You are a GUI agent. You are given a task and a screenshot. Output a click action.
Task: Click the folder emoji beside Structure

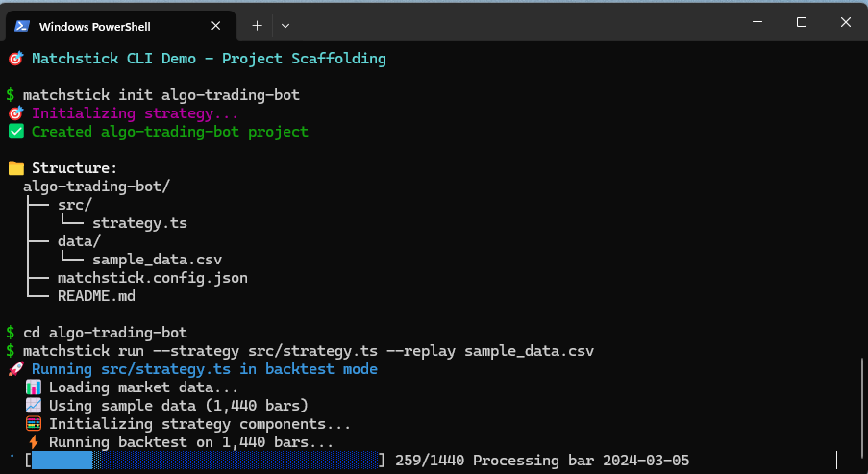[16, 168]
